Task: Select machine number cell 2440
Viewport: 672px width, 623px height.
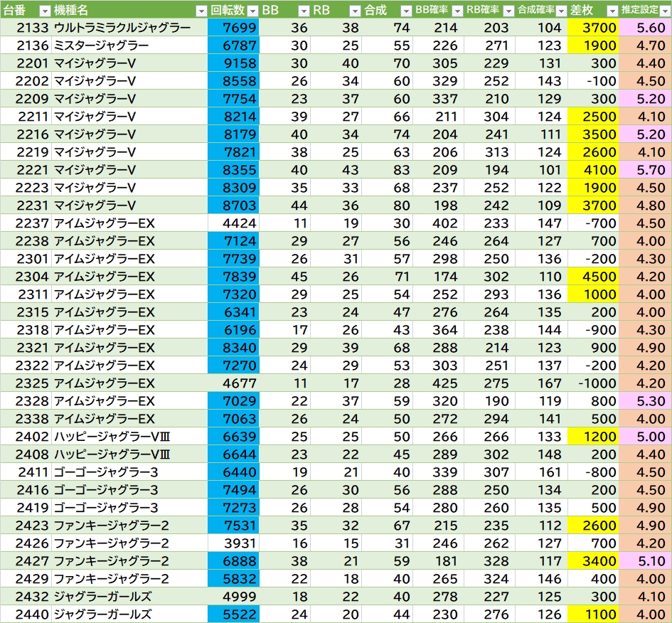Action: pos(26,614)
